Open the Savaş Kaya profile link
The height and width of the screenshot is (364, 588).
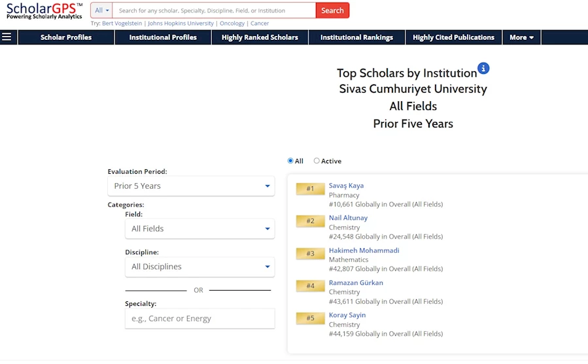pos(346,186)
